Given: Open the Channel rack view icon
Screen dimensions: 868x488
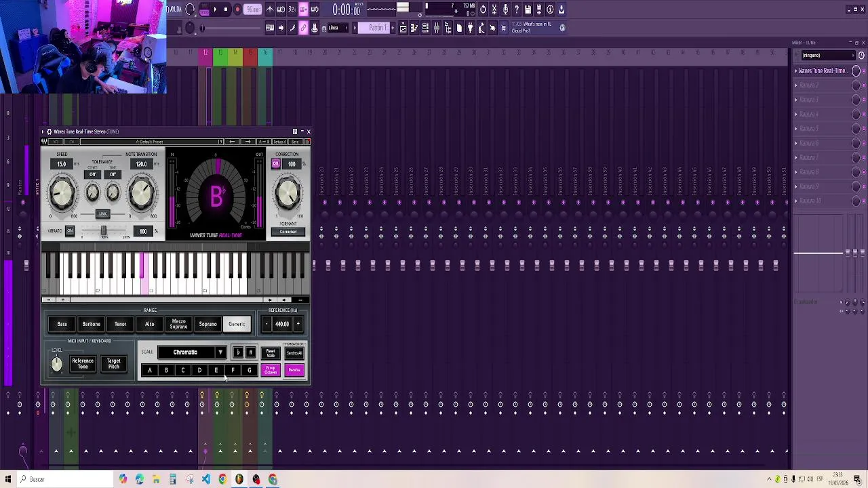Looking at the screenshot, I should (425, 28).
